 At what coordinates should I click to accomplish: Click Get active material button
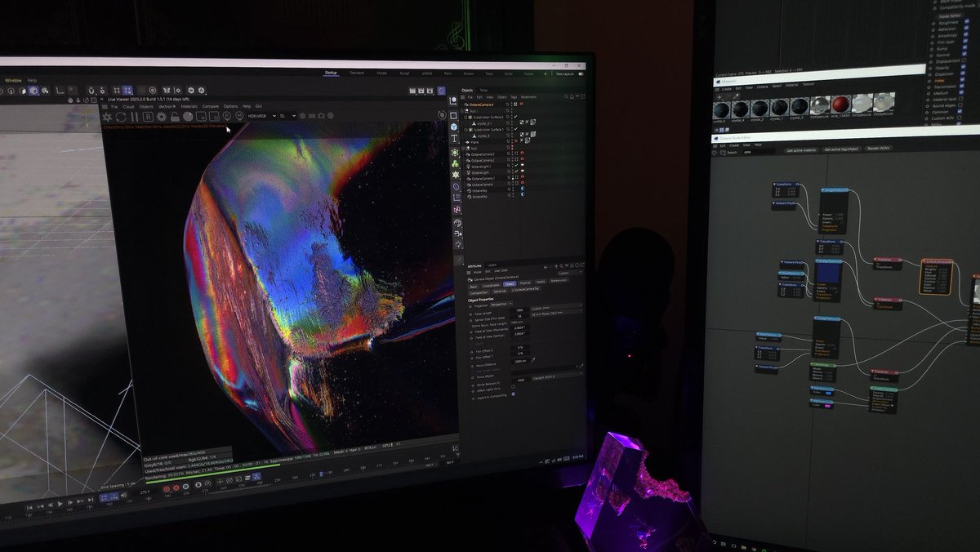tap(803, 150)
